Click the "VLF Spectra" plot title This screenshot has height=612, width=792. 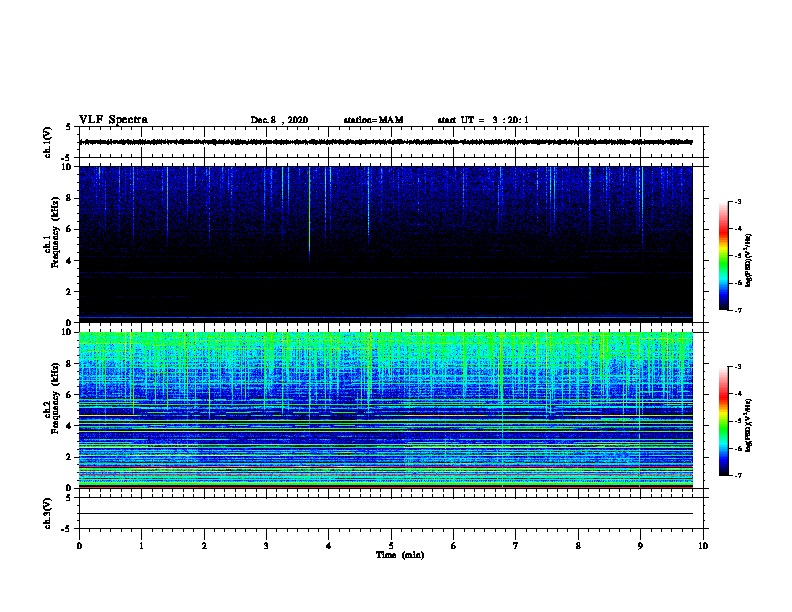(x=113, y=119)
